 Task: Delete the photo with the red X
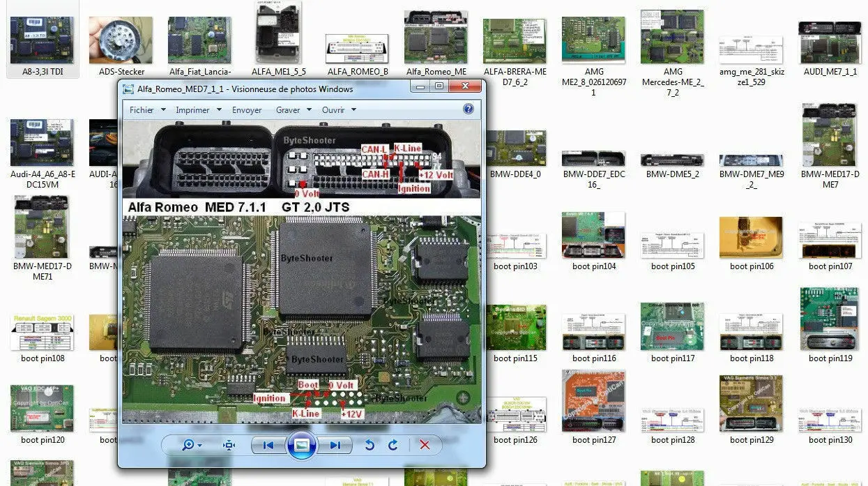point(425,445)
